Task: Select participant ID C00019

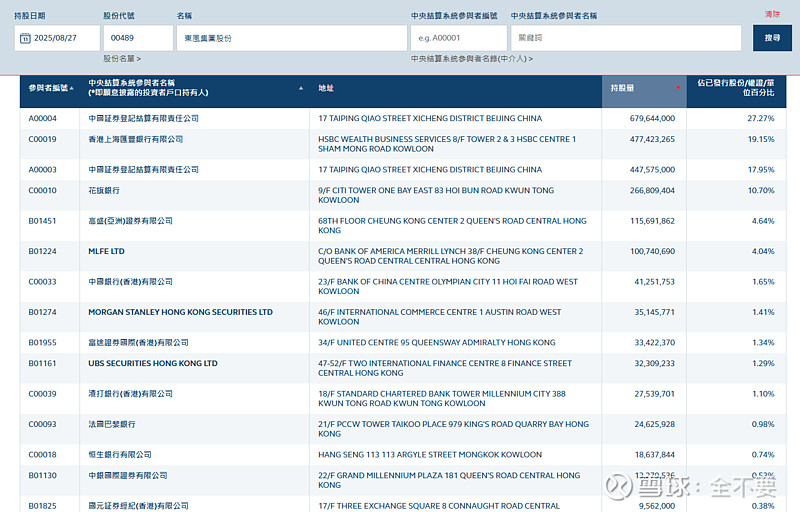Action: click(42, 139)
